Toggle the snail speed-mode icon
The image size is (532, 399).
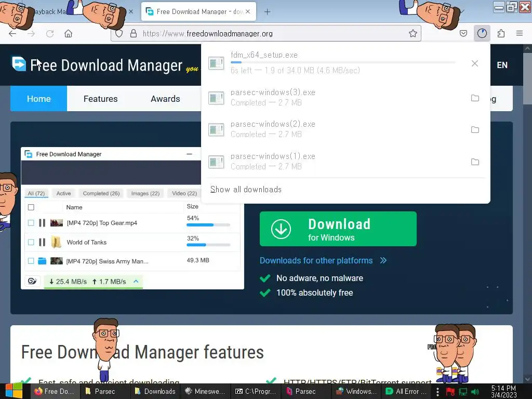32,281
